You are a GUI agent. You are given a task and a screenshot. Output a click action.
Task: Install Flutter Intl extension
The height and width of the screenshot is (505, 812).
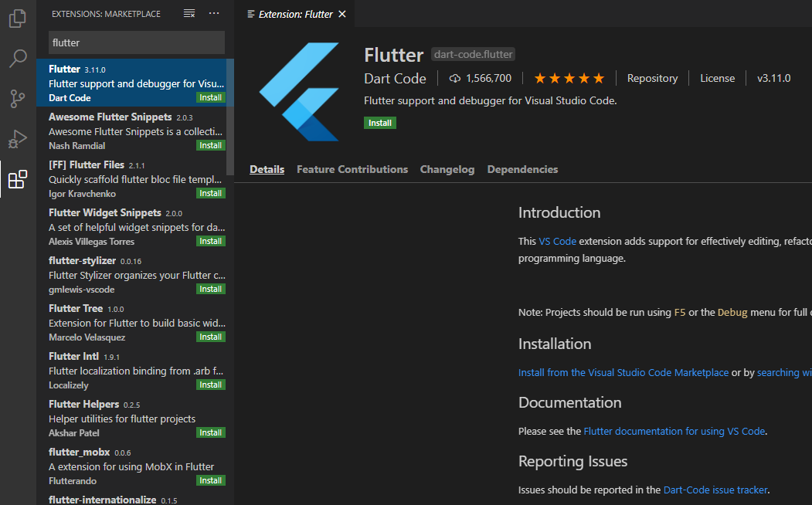[211, 385]
